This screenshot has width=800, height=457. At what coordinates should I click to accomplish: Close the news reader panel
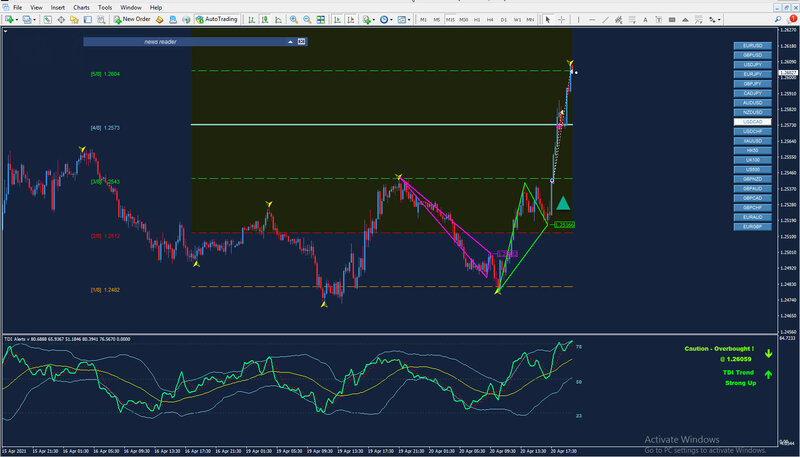pos(302,42)
